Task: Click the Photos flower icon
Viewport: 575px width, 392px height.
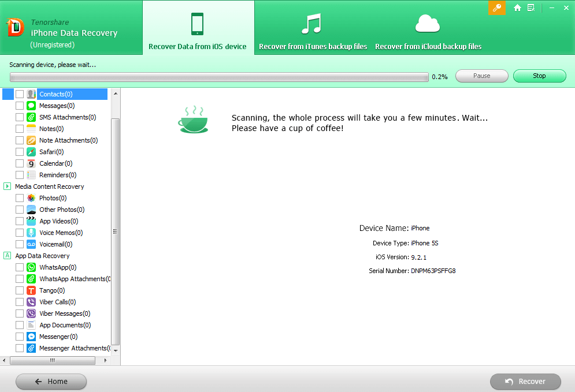Action: click(31, 198)
